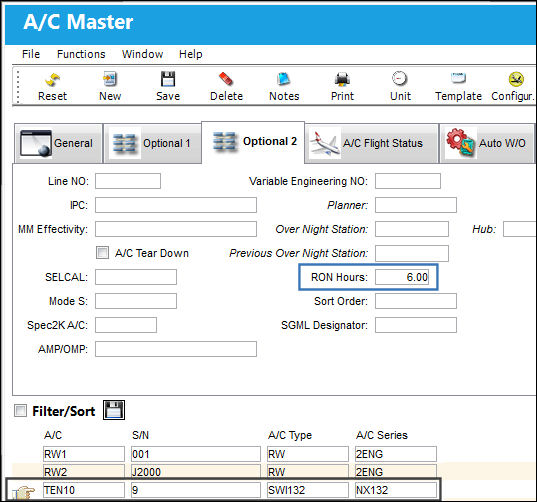Open the Configuration aircraft icon

pyautogui.click(x=516, y=79)
